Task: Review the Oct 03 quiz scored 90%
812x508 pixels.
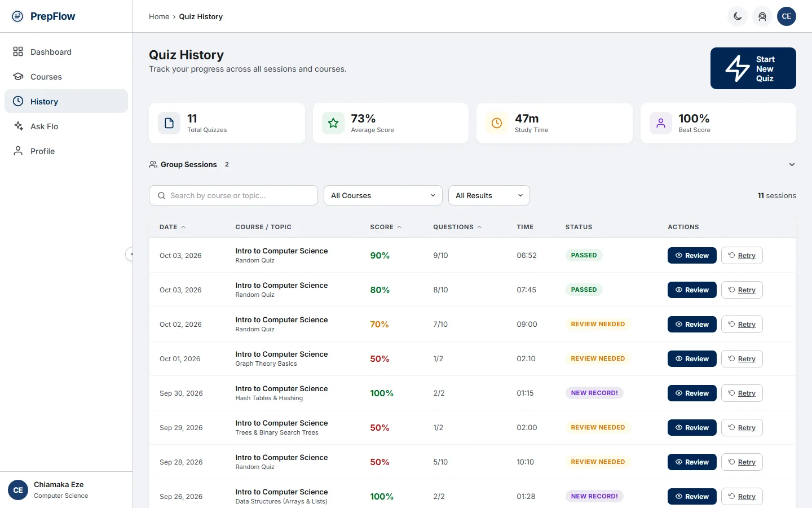Action: point(692,255)
